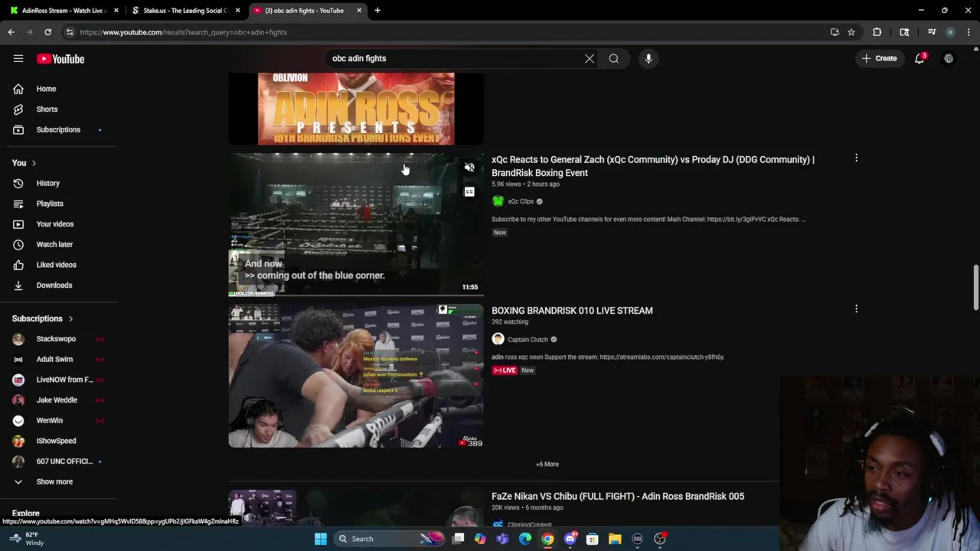Install app icon in address bar
The image size is (980, 551).
(835, 32)
